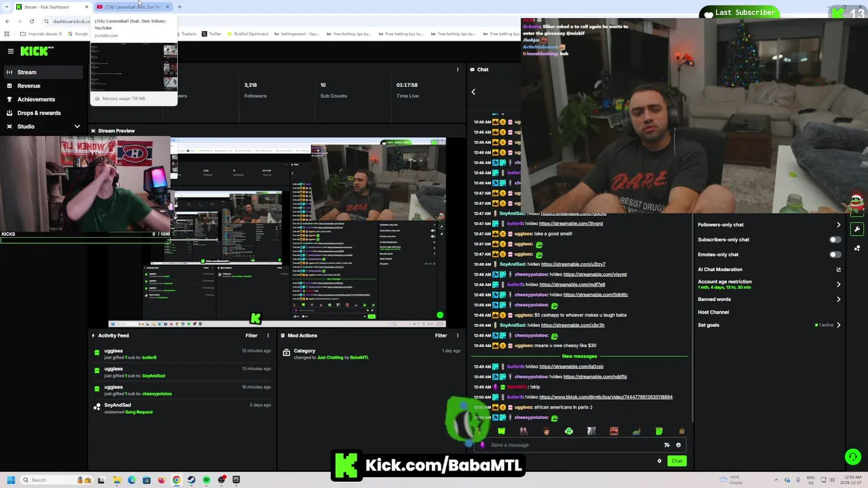Viewport: 868px width, 488px height.
Task: Open Mod Actions three-dot options
Action: [458, 335]
